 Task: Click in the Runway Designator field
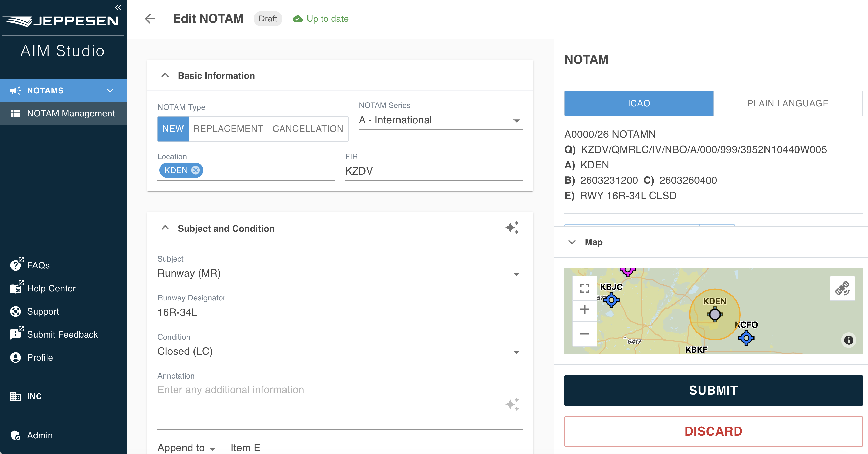pos(340,312)
